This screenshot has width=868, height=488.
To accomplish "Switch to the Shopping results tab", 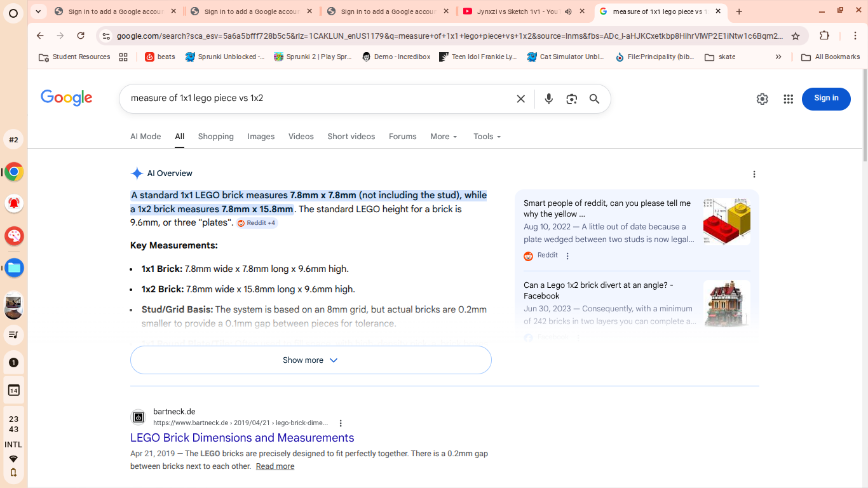I will (x=215, y=137).
